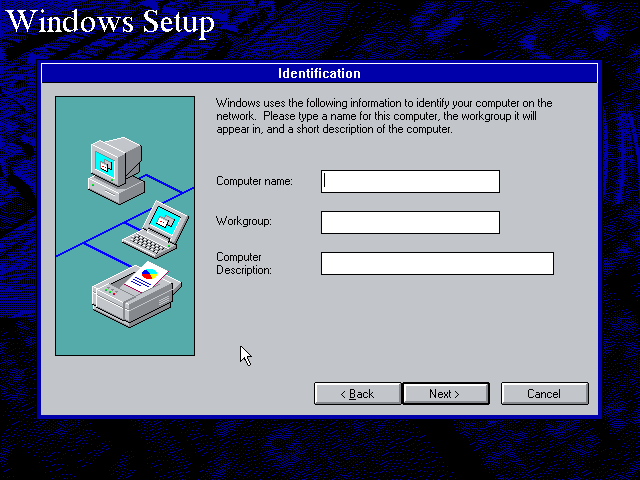
Task: Select the Computer Description input field
Action: 437,263
